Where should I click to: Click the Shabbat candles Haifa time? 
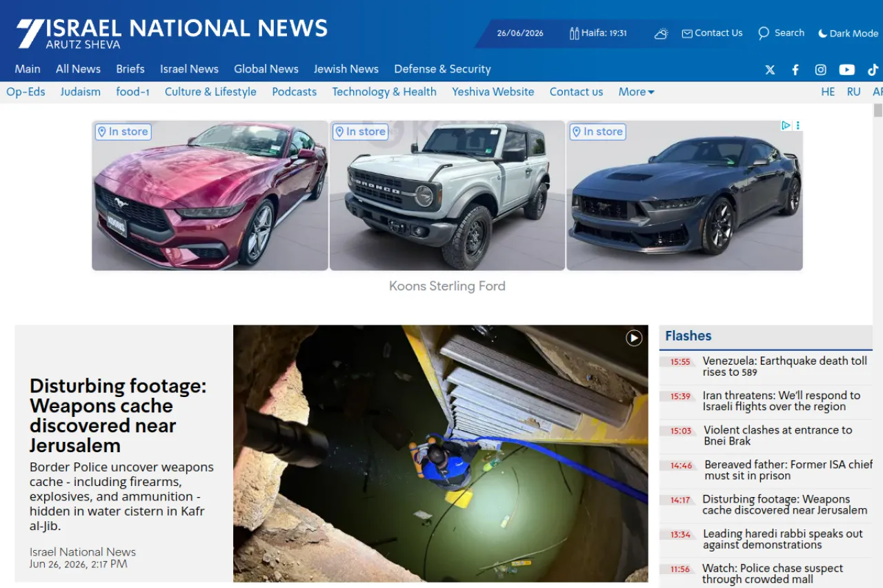pyautogui.click(x=598, y=33)
